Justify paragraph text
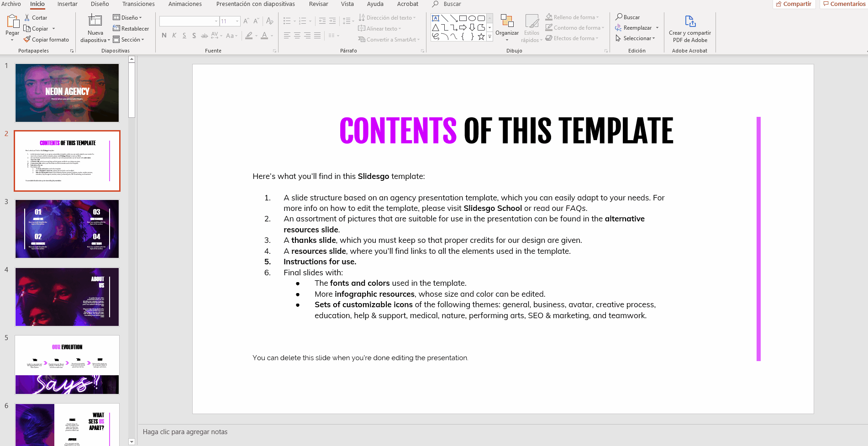Viewport: 868px width, 446px height. click(x=317, y=36)
